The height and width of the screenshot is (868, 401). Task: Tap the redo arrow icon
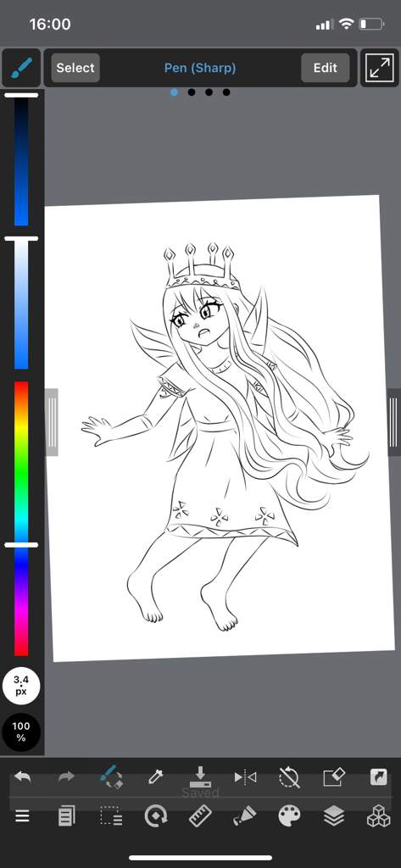point(66,776)
